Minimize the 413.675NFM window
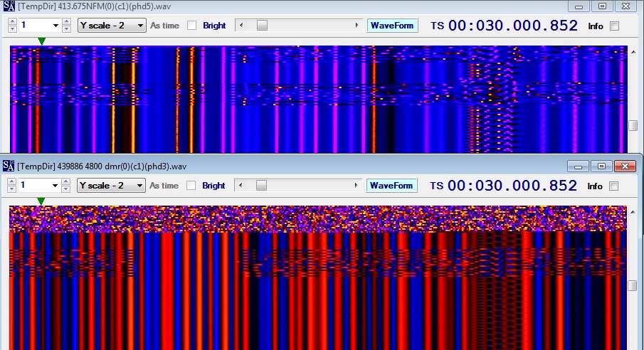 pos(579,6)
